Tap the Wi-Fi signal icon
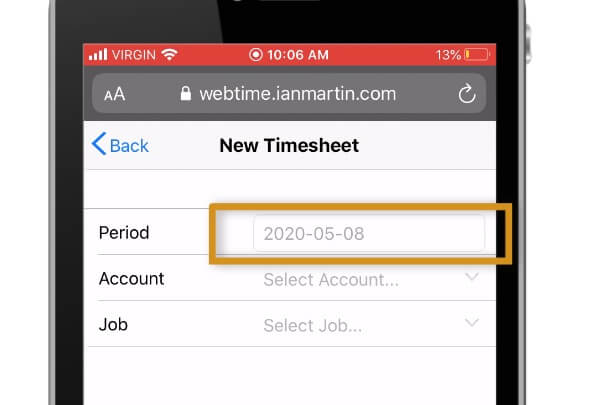Image resolution: width=614 pixels, height=405 pixels. [x=169, y=54]
